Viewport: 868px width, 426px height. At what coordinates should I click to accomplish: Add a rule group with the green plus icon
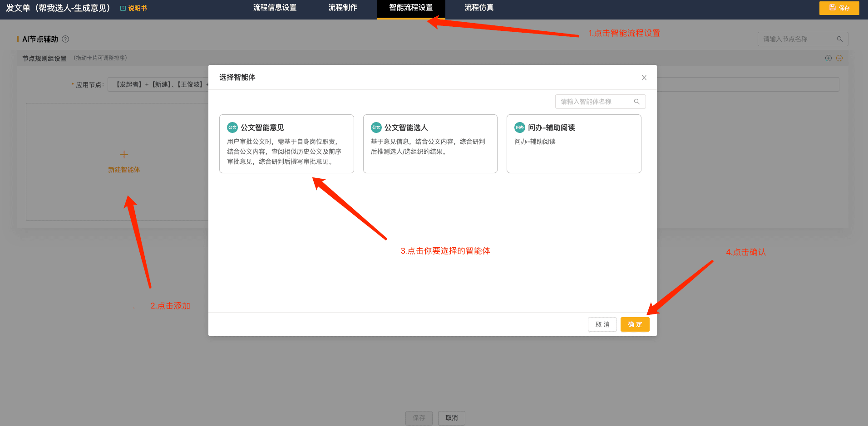(x=829, y=58)
